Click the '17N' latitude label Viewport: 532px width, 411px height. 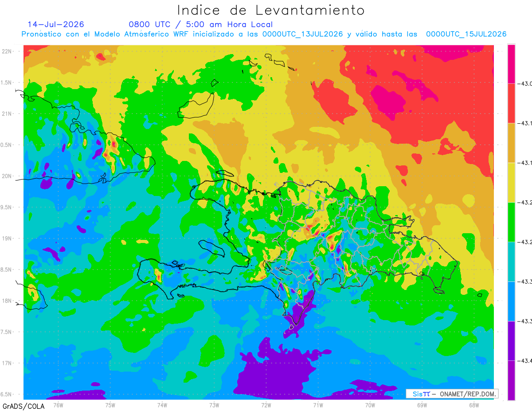[x=8, y=363]
